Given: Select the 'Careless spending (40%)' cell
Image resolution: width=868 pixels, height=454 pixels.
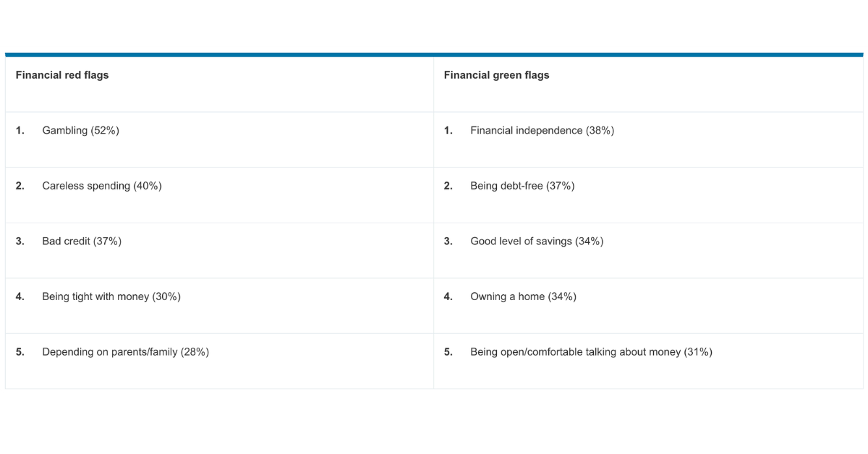Looking at the screenshot, I should [x=219, y=195].
